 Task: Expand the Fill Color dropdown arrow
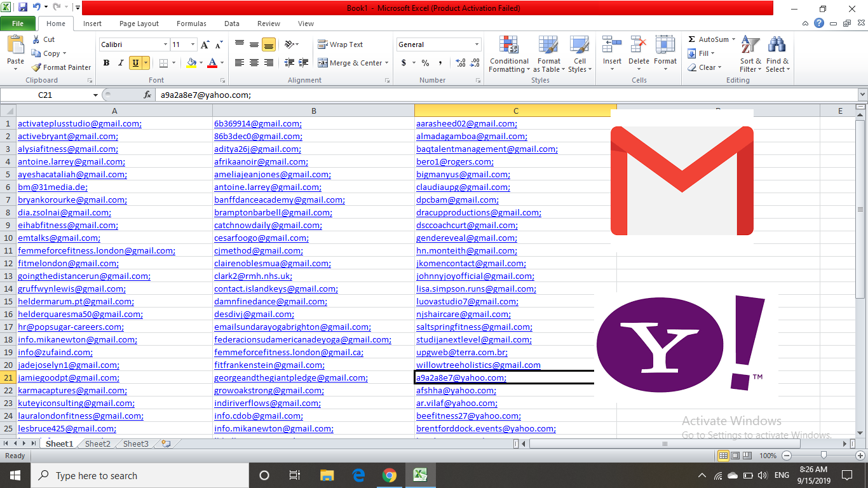coord(200,63)
